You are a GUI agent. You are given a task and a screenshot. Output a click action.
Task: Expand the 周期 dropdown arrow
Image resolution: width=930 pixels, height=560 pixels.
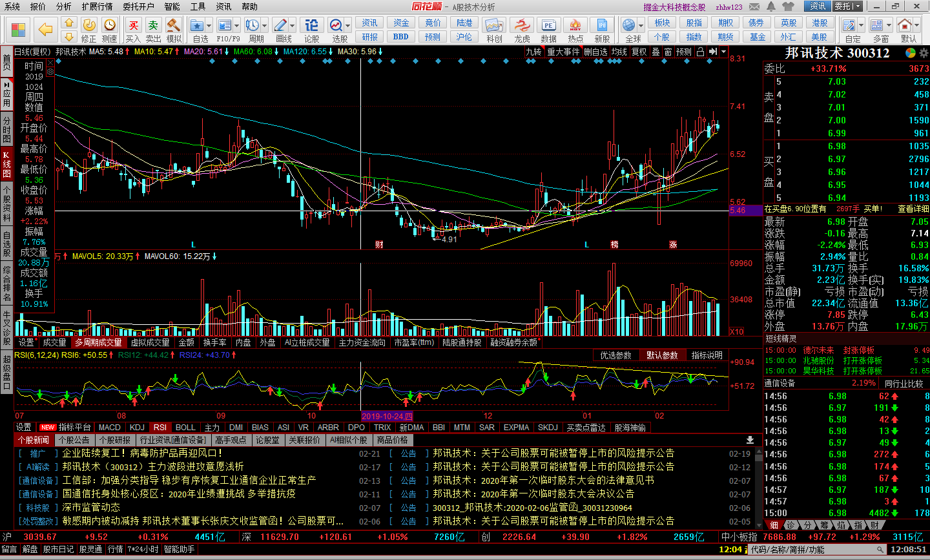click(265, 25)
